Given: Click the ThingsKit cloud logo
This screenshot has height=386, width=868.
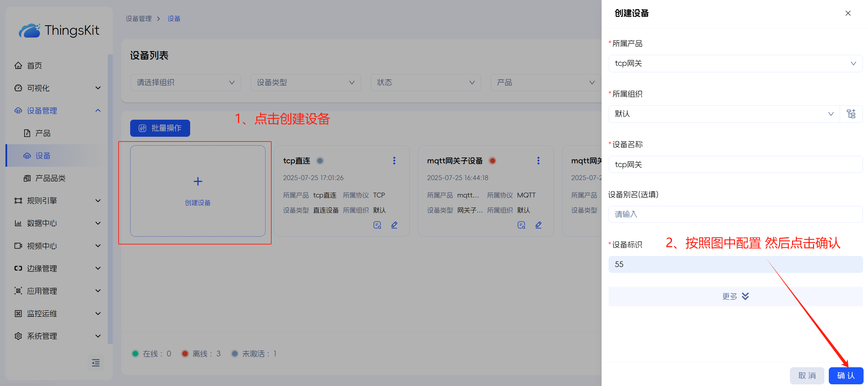Looking at the screenshot, I should point(29,31).
